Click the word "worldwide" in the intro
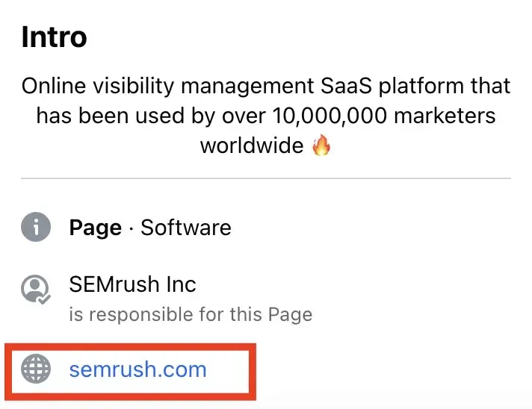 coord(251,145)
